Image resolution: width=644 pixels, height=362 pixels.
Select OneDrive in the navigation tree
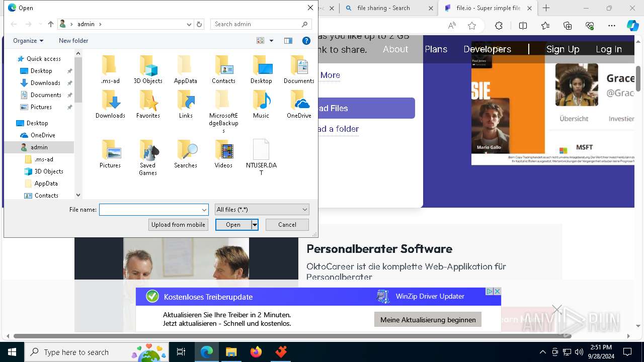(x=43, y=135)
